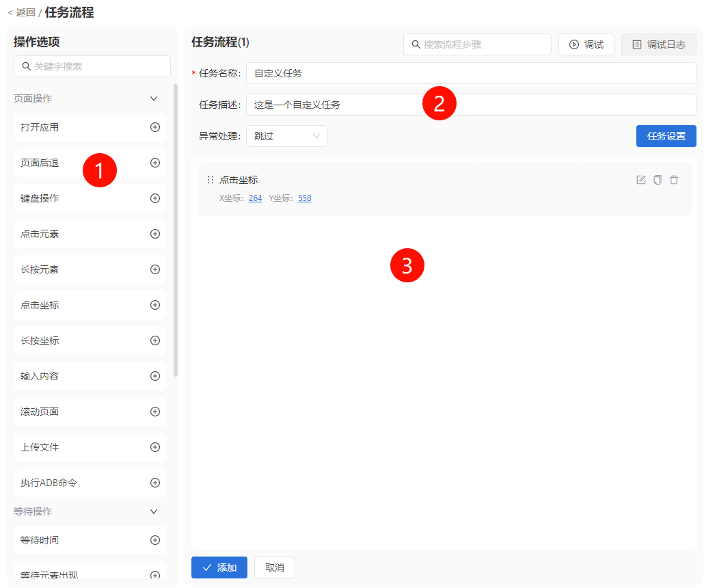Delete the 点击坐标 step with trash icon

click(x=674, y=180)
